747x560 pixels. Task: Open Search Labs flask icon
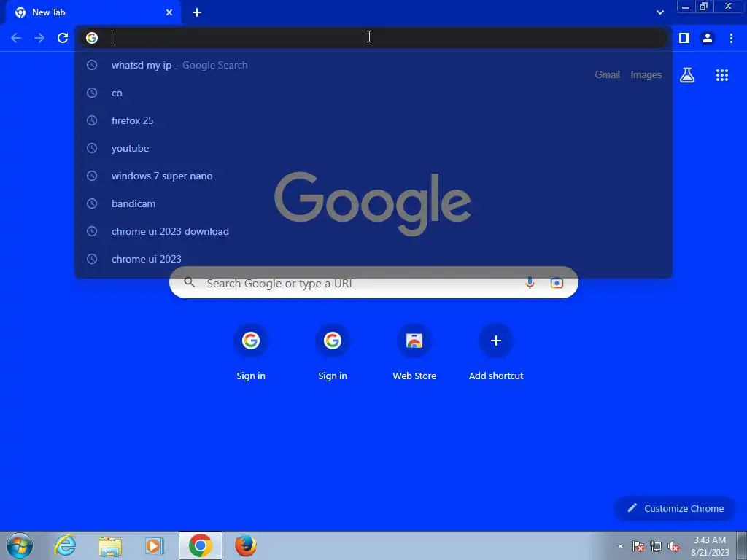click(x=687, y=75)
